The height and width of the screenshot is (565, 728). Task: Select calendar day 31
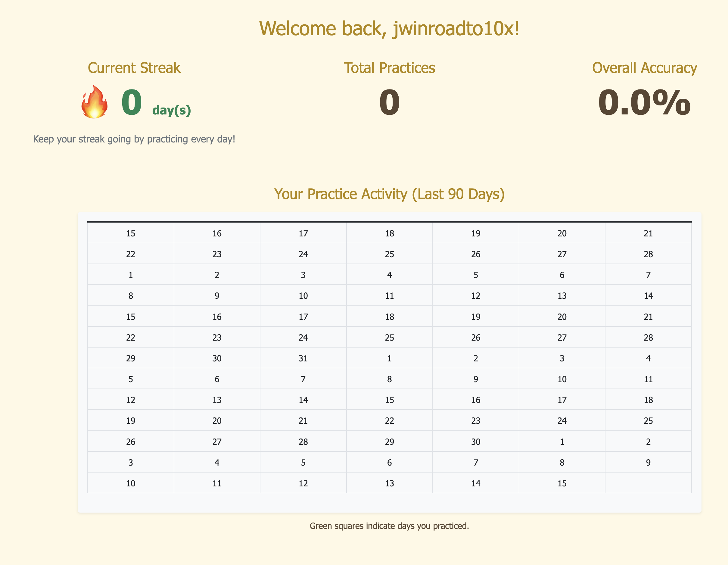point(303,358)
